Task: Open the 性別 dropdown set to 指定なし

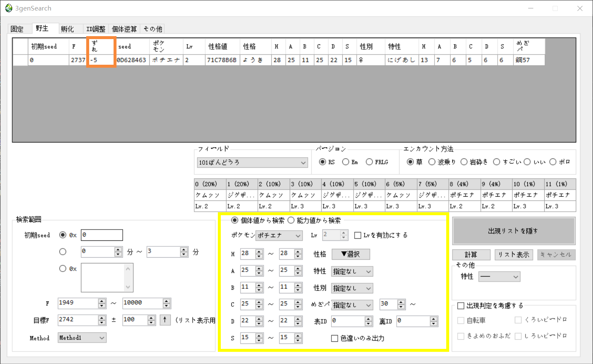Action: click(352, 288)
